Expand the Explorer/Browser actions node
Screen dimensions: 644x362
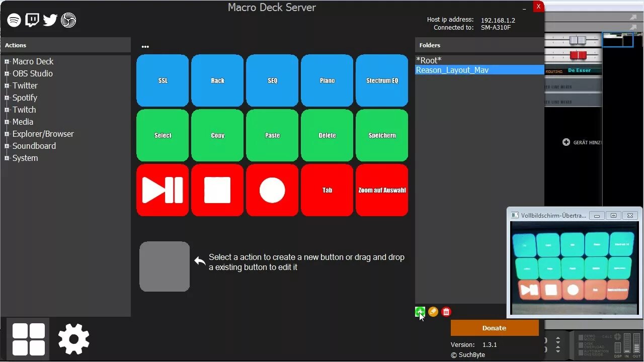(x=7, y=134)
